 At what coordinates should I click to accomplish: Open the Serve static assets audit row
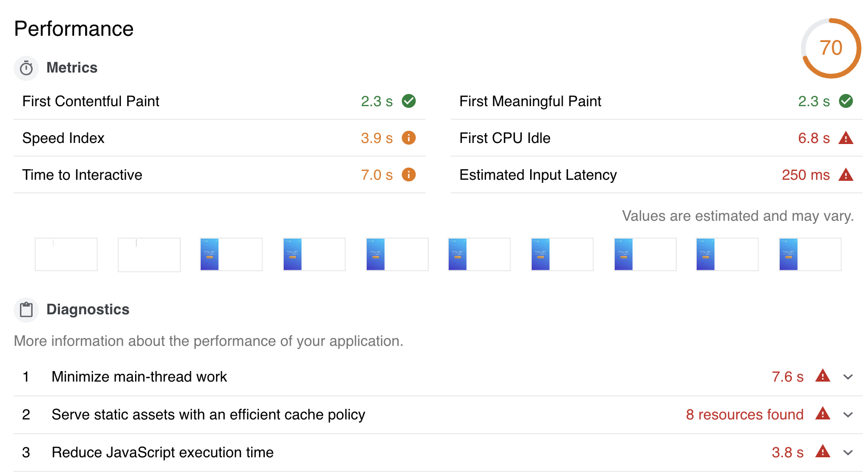[x=438, y=415]
